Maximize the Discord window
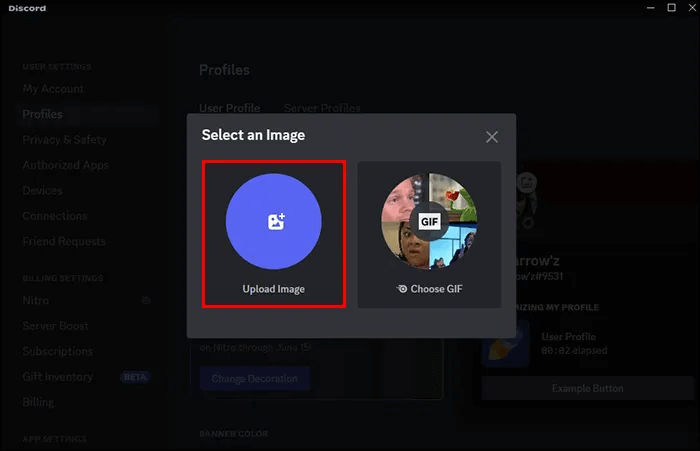The image size is (700, 451). tap(671, 8)
